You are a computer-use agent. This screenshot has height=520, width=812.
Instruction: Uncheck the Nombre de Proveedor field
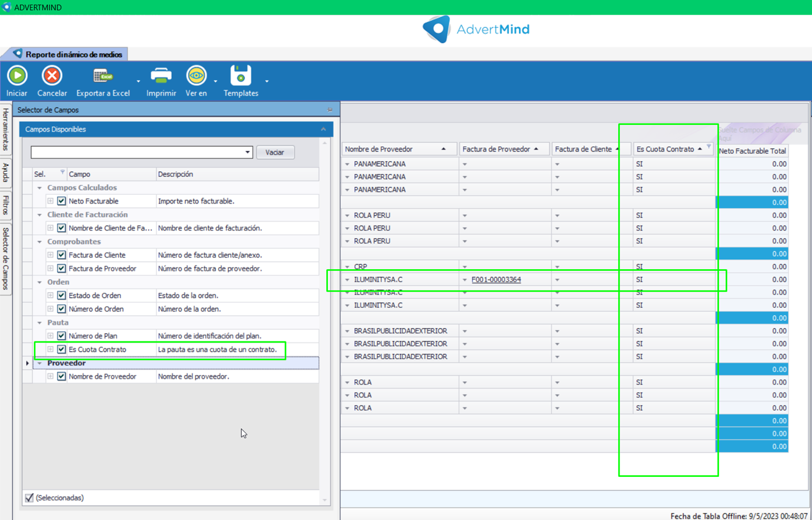click(62, 376)
